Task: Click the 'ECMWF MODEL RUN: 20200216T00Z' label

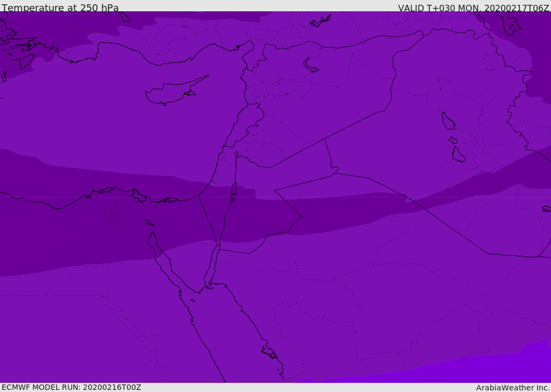Action: point(72,387)
